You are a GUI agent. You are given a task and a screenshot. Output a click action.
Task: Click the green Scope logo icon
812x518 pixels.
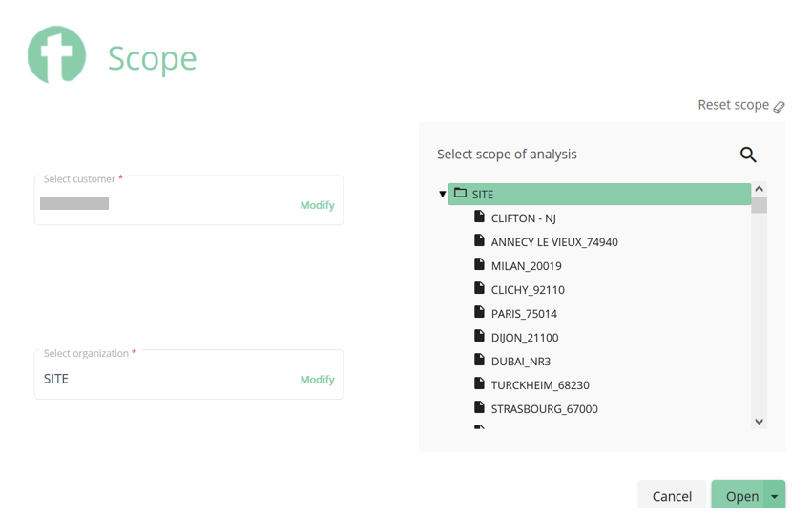pyautogui.click(x=57, y=55)
